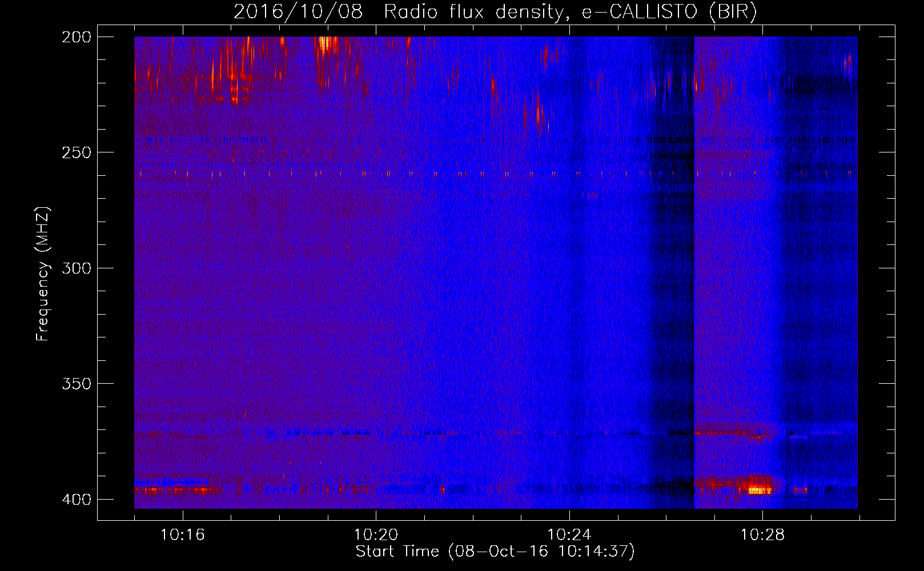Select the 400 frequency tick label

click(77, 499)
